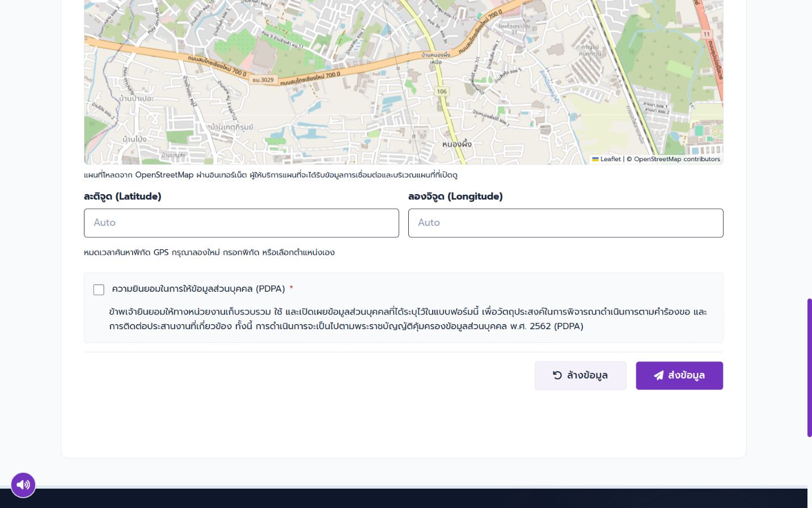Click the บ้านโป่ง label on map
812x508 pixels.
[x=134, y=139]
